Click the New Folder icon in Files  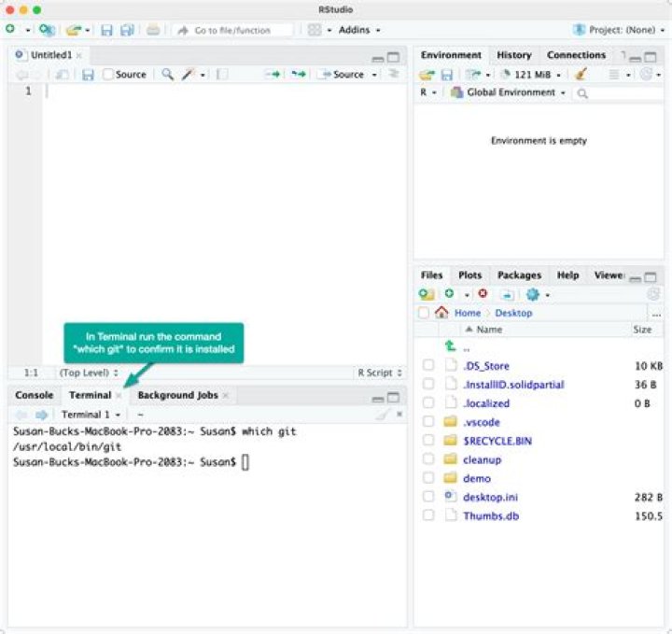coord(426,294)
